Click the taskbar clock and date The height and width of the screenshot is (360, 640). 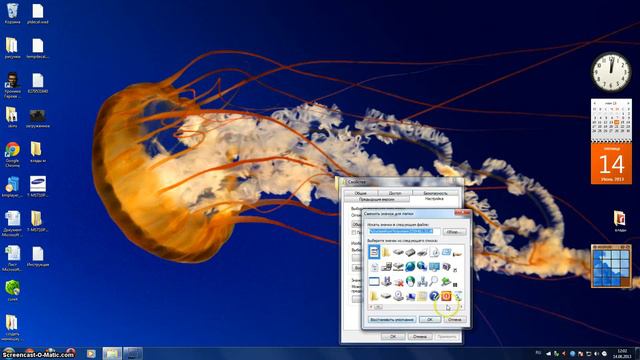[622, 353]
